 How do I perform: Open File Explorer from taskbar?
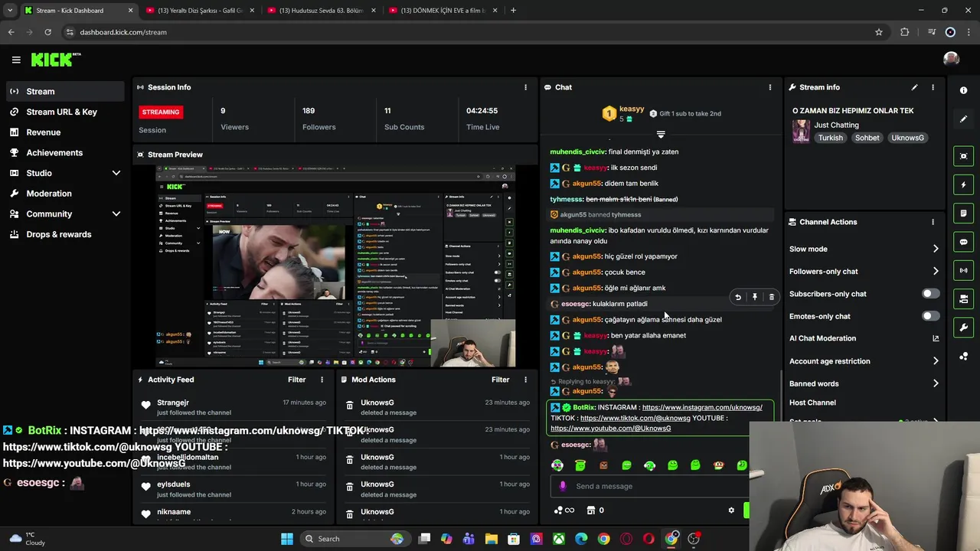tap(491, 539)
